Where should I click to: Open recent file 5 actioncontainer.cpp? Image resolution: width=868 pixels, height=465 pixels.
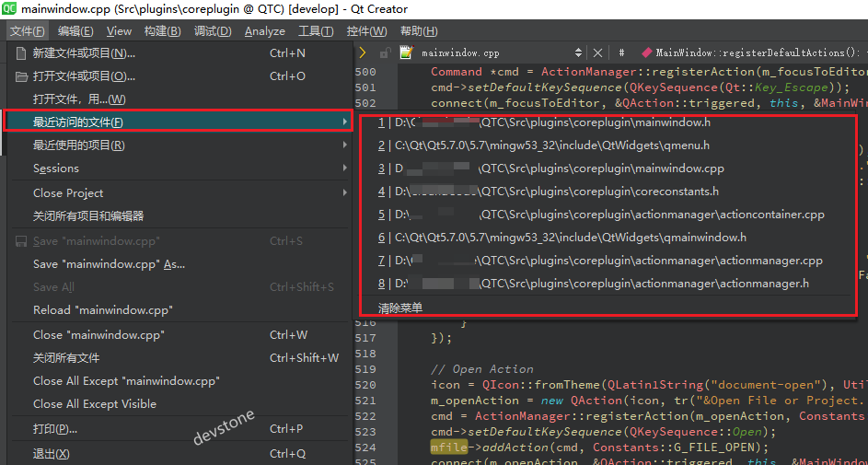coord(607,215)
